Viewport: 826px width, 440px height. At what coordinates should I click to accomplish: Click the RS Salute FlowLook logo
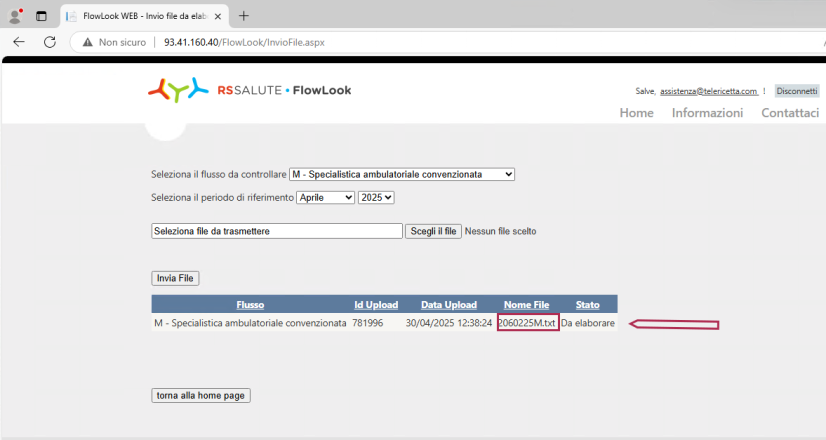[250, 91]
